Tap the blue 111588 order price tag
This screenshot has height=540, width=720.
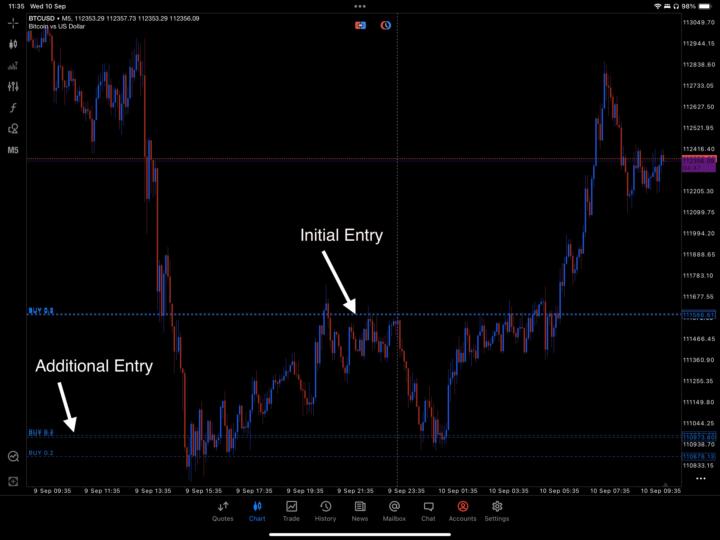699,315
